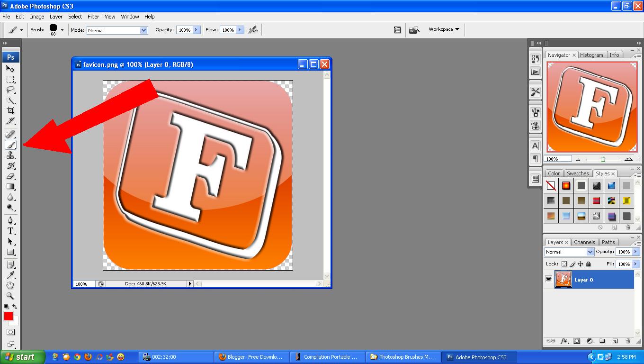Screen dimensions: 644x364
Task: Open the History panel icon in dock
Action: tap(536, 59)
